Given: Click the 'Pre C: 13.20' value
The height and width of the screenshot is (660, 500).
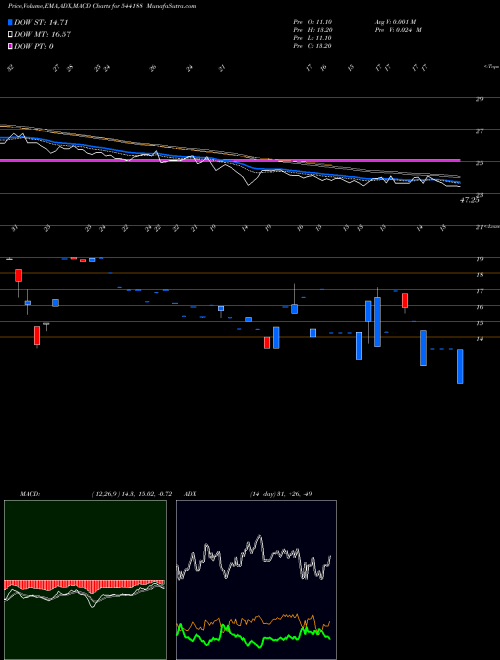Looking at the screenshot, I should (312, 46).
